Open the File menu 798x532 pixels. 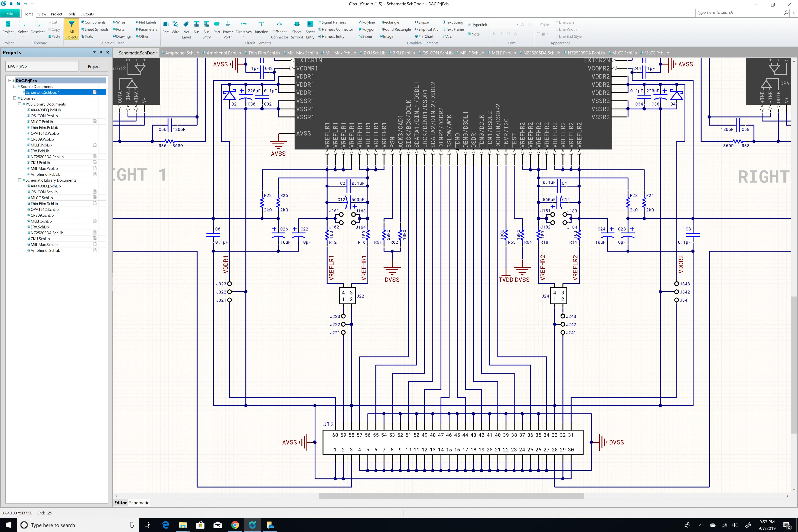[10, 14]
